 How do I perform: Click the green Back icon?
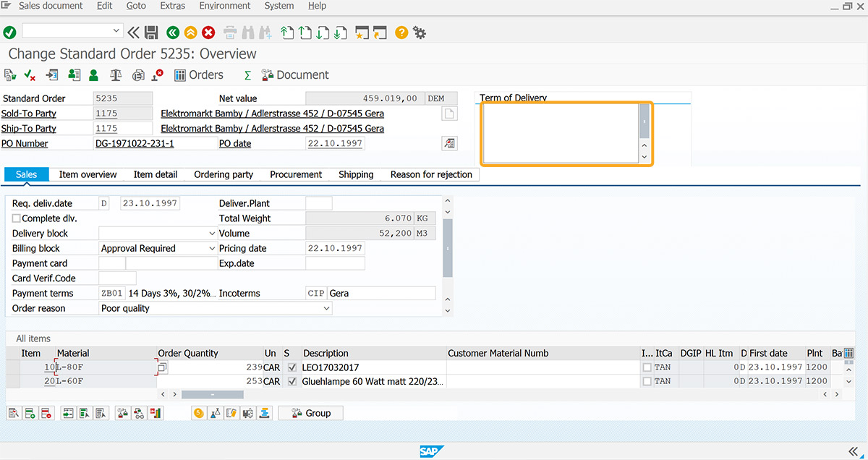[x=172, y=33]
